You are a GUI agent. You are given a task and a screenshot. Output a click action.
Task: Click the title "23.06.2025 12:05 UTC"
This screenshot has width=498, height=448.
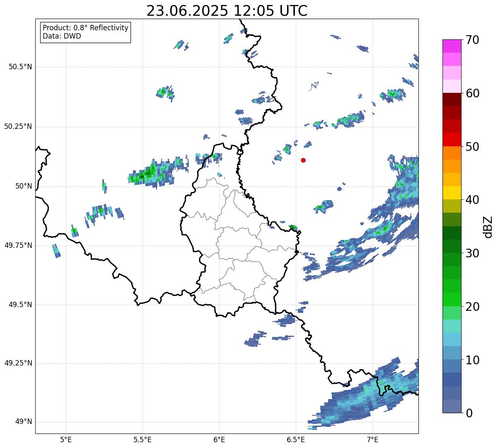(227, 11)
